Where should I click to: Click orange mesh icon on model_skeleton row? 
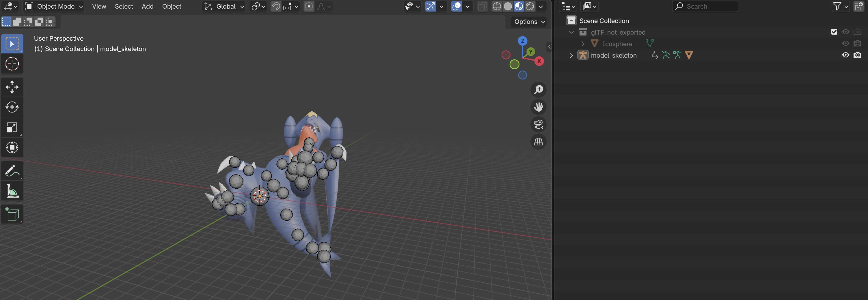click(x=689, y=55)
